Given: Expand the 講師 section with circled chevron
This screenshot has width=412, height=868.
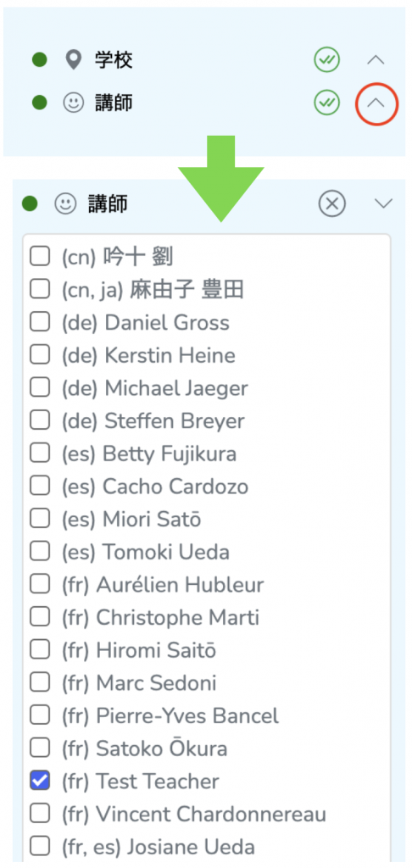Looking at the screenshot, I should pyautogui.click(x=376, y=103).
